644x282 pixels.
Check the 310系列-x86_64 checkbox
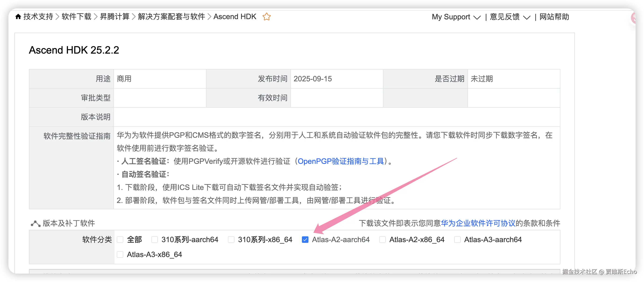pos(231,240)
